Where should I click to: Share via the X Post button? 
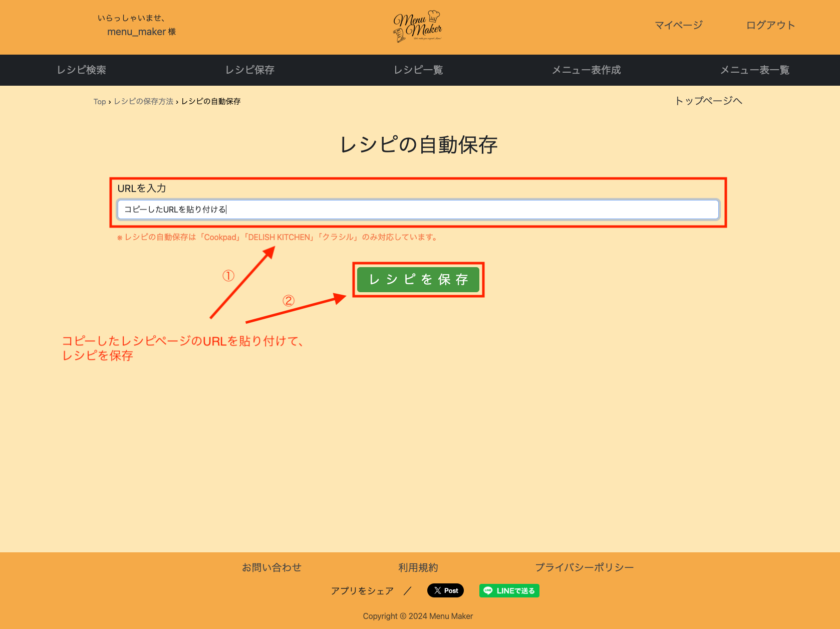(446, 590)
